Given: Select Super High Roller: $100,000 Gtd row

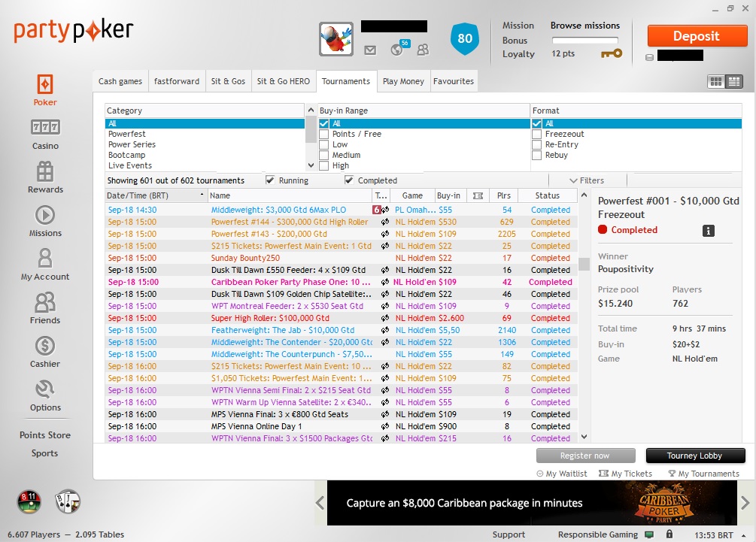Looking at the screenshot, I should click(x=341, y=318).
